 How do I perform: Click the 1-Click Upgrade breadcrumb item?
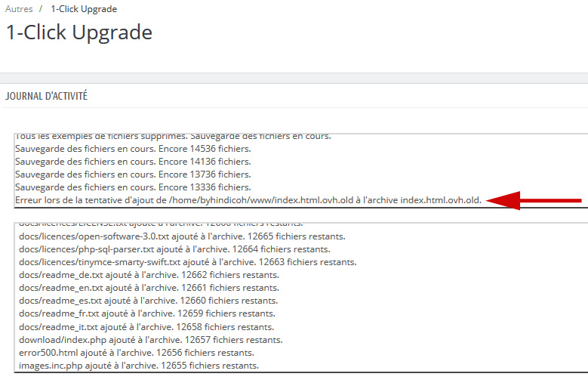[x=84, y=9]
